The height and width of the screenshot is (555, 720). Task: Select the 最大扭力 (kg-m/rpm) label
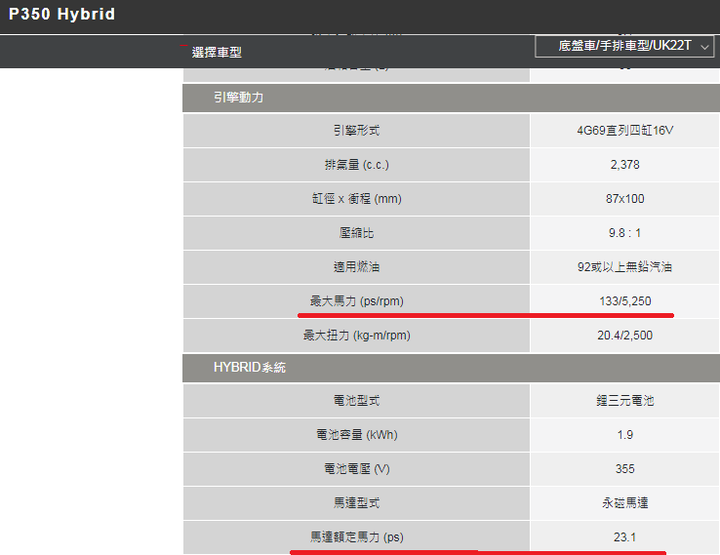(x=356, y=335)
